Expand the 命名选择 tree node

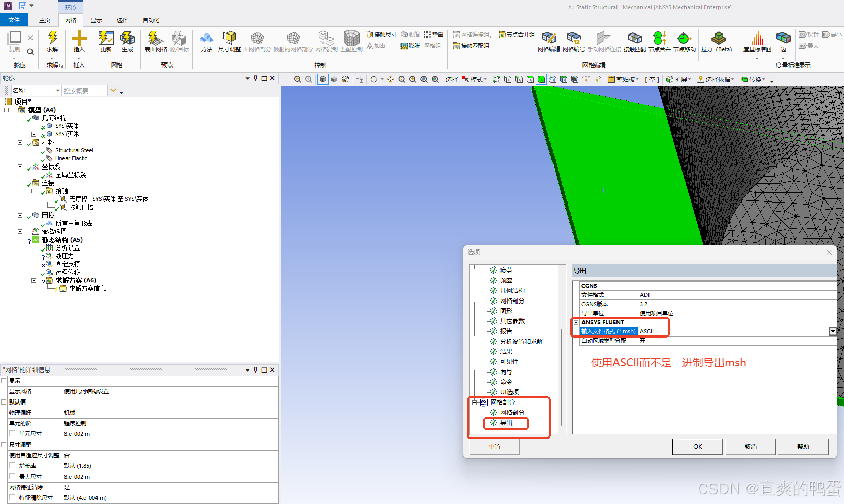[x=20, y=231]
